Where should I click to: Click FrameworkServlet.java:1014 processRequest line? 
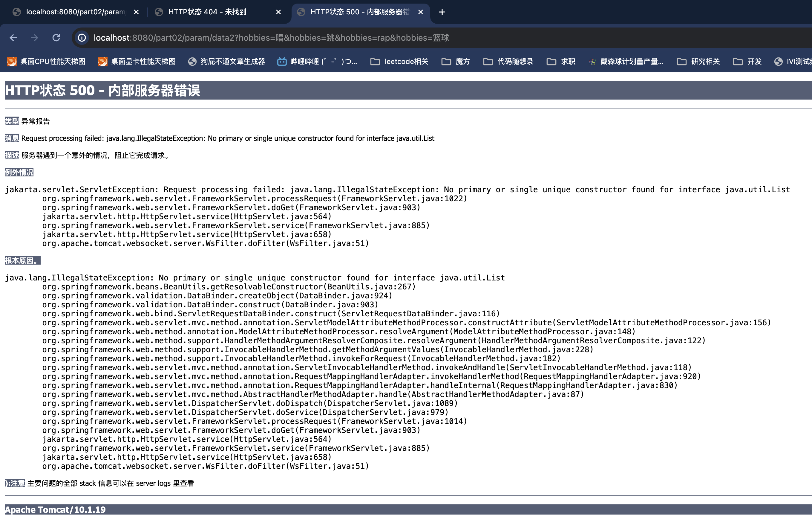tap(255, 421)
